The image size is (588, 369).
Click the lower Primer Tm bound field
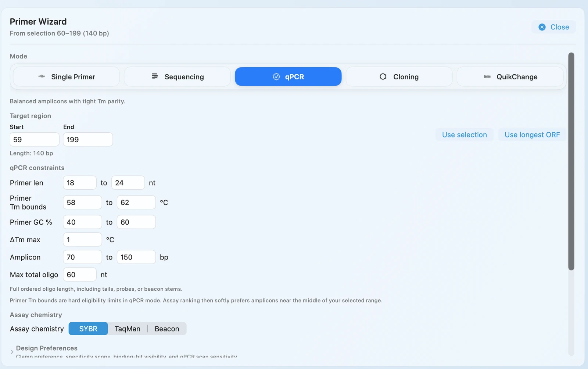[82, 203]
